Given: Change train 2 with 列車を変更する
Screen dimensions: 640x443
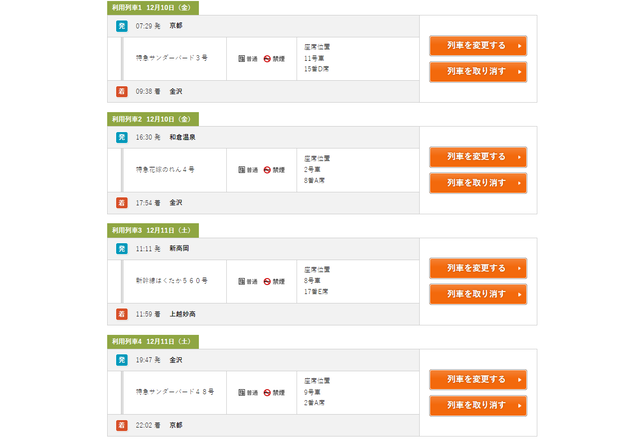Looking at the screenshot, I should 478,157.
